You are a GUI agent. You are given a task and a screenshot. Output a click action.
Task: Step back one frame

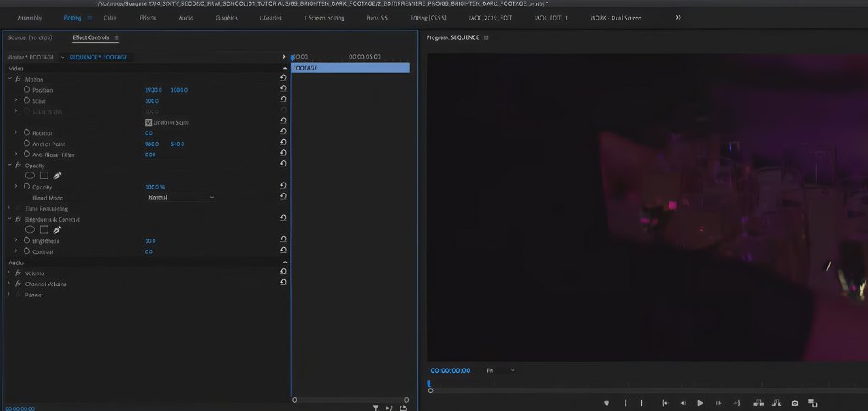click(683, 403)
